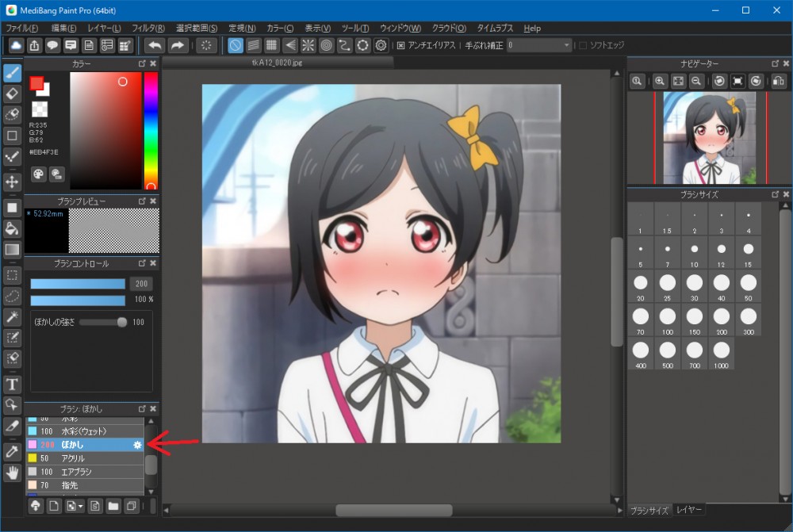
Task: Open snap settings gear icon
Action: pos(381,45)
